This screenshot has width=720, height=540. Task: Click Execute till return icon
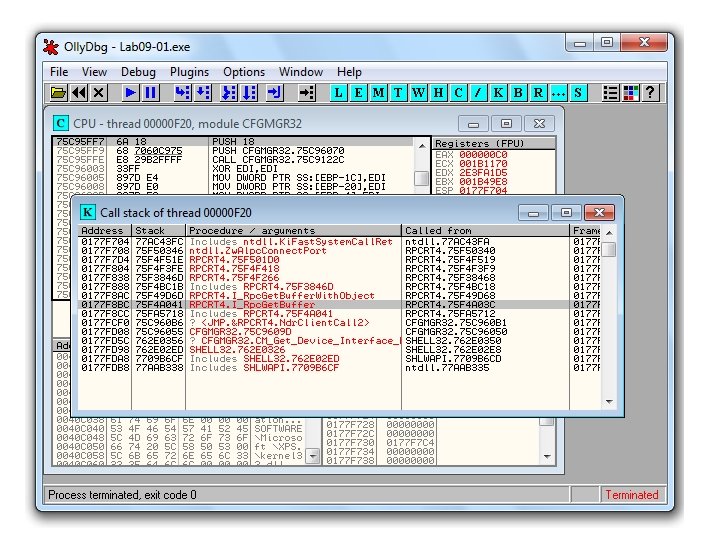pyautogui.click(x=275, y=93)
